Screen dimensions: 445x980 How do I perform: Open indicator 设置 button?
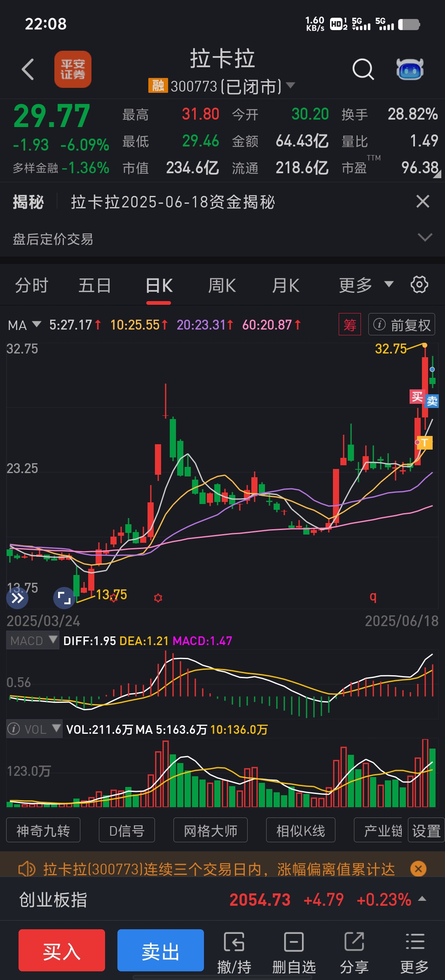[426, 830]
